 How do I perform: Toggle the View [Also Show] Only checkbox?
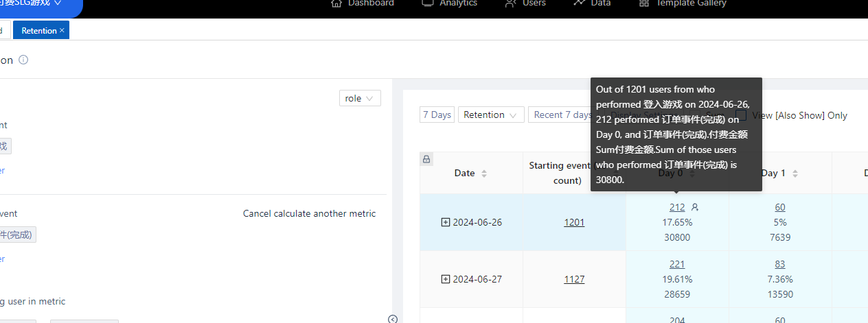741,115
